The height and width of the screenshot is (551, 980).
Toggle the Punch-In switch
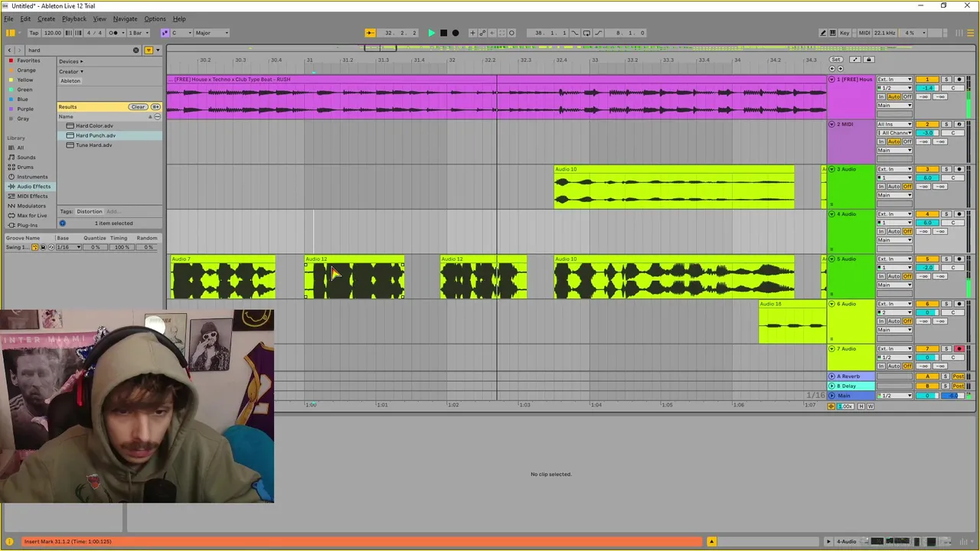coord(575,33)
